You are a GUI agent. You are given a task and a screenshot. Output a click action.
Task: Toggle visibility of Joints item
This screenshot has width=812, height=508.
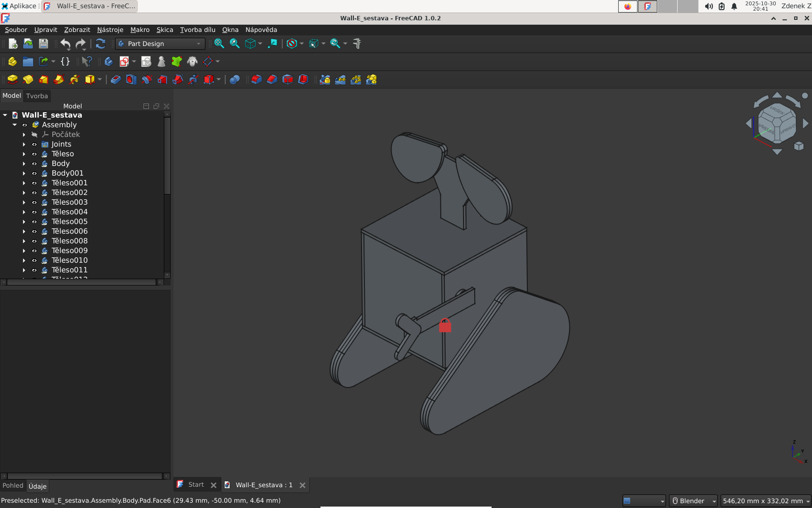(x=34, y=144)
